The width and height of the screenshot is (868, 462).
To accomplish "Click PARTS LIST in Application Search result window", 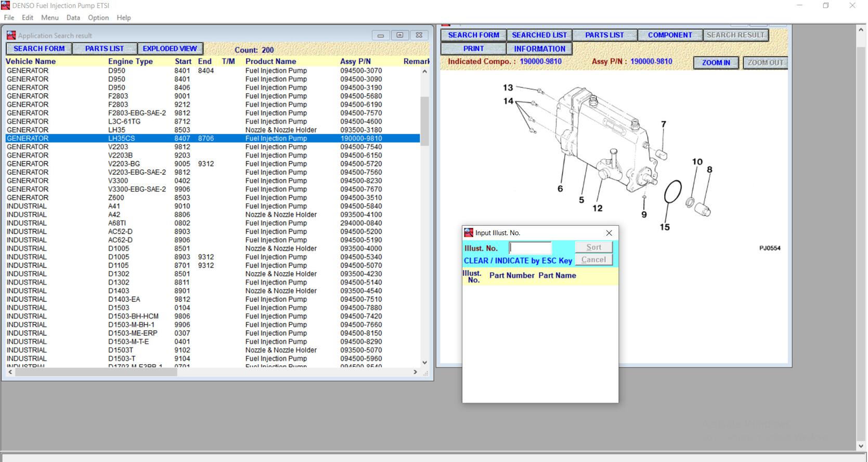I will 105,48.
